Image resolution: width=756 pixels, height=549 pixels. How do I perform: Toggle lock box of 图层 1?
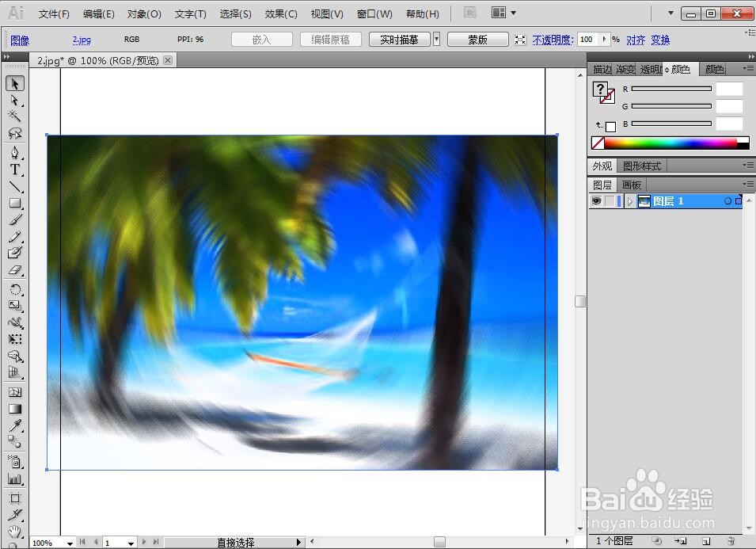pos(610,201)
